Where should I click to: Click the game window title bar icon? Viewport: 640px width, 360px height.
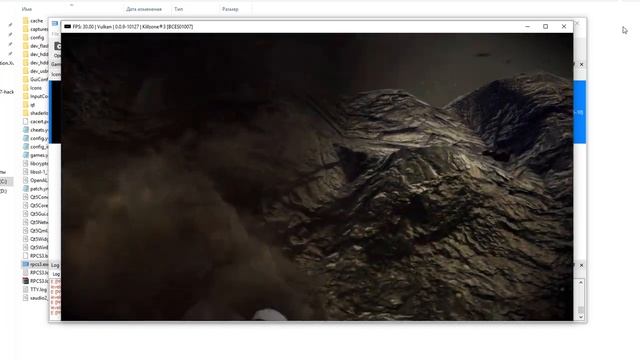pos(67,27)
